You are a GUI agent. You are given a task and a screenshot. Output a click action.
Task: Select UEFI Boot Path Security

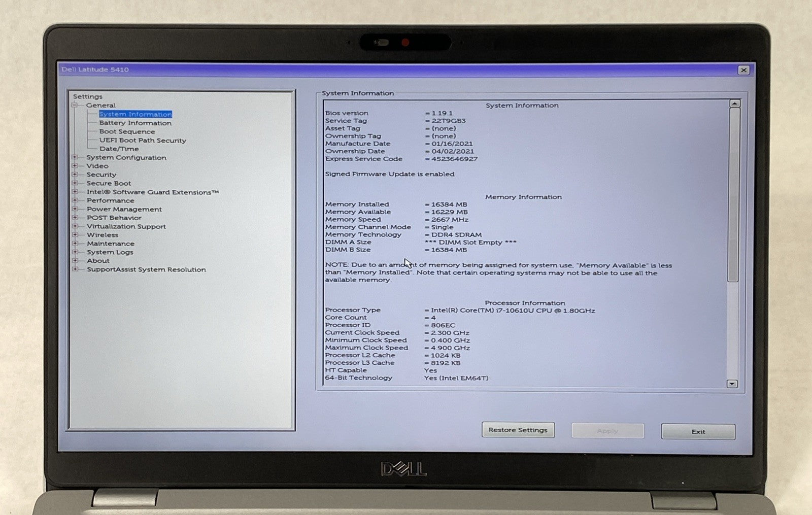[143, 141]
